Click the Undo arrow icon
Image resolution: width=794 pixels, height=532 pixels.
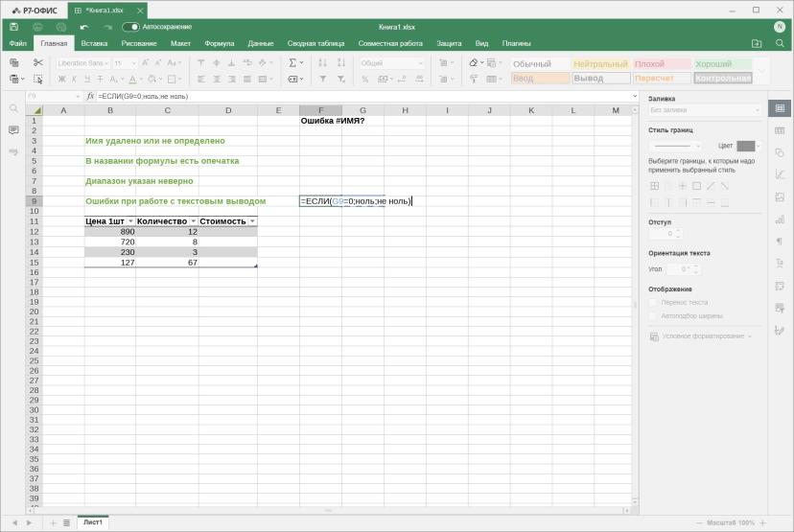84,27
